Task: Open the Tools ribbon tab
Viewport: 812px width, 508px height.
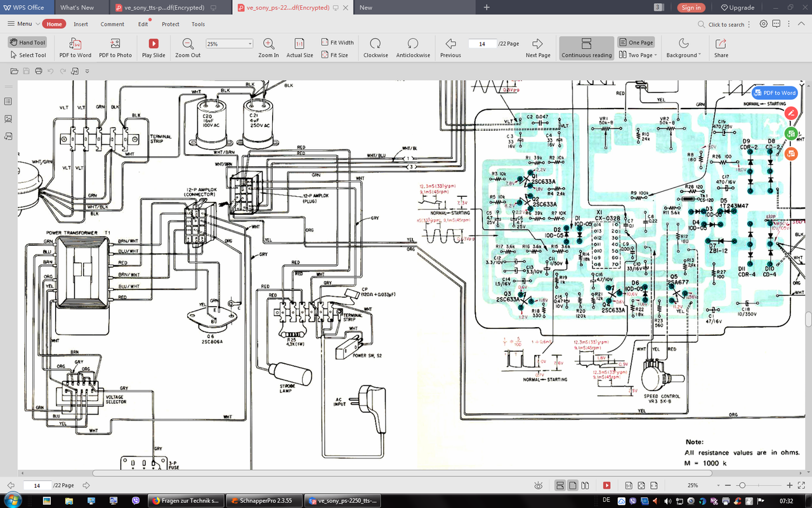Action: click(x=198, y=24)
